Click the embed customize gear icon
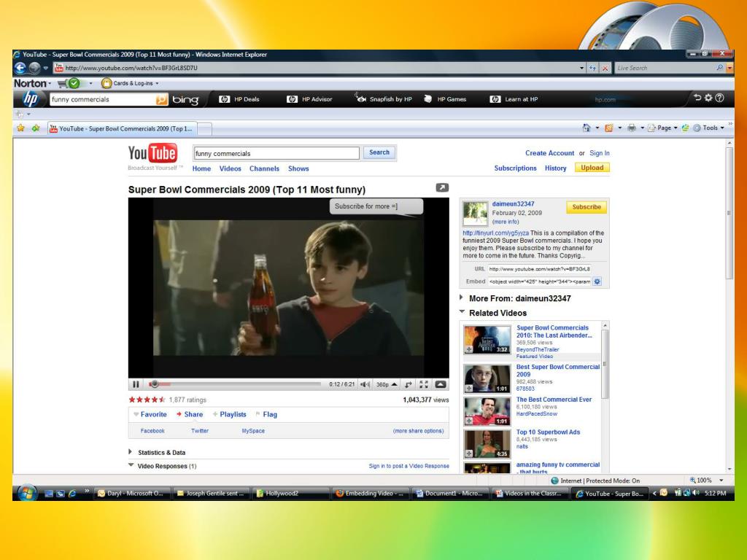Screen dimensions: 747x560 click(x=597, y=281)
